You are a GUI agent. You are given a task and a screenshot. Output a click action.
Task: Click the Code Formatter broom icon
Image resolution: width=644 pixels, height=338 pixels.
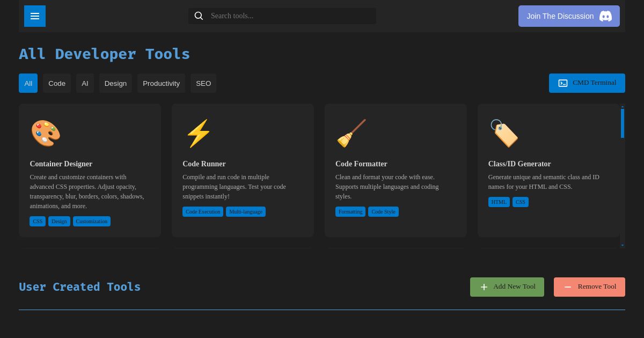(351, 133)
